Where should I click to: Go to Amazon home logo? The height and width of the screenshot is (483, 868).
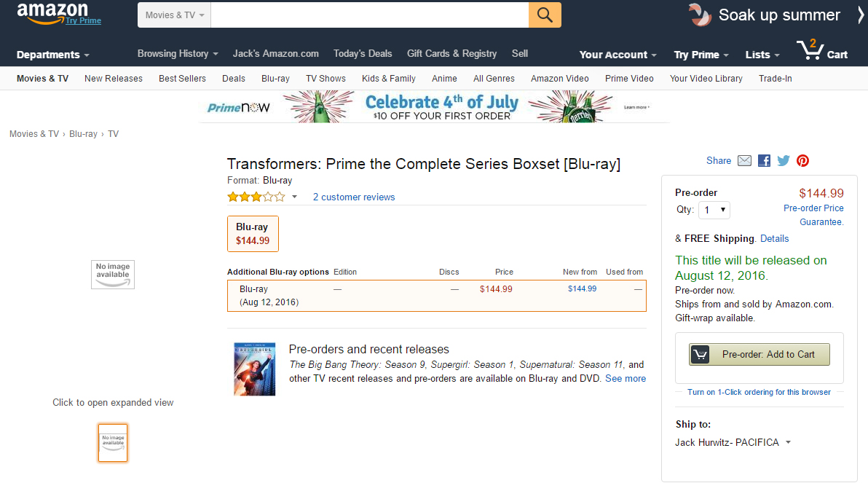pos(52,13)
